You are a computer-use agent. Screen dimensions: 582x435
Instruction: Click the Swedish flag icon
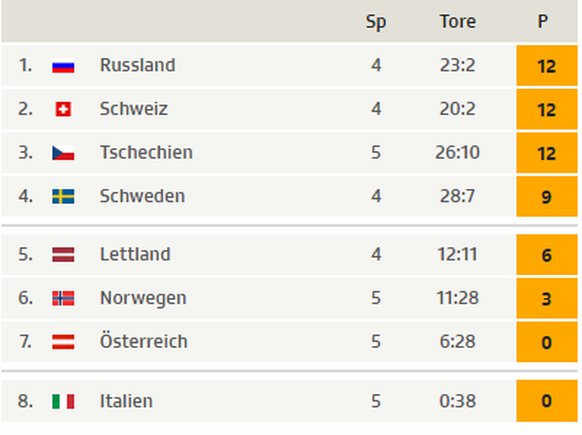click(63, 196)
